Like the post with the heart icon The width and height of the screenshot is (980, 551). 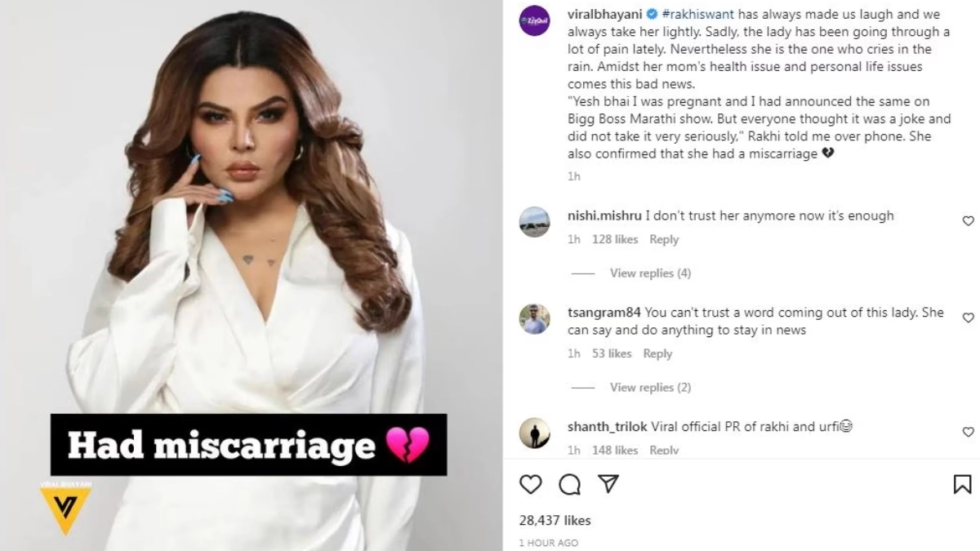531,484
